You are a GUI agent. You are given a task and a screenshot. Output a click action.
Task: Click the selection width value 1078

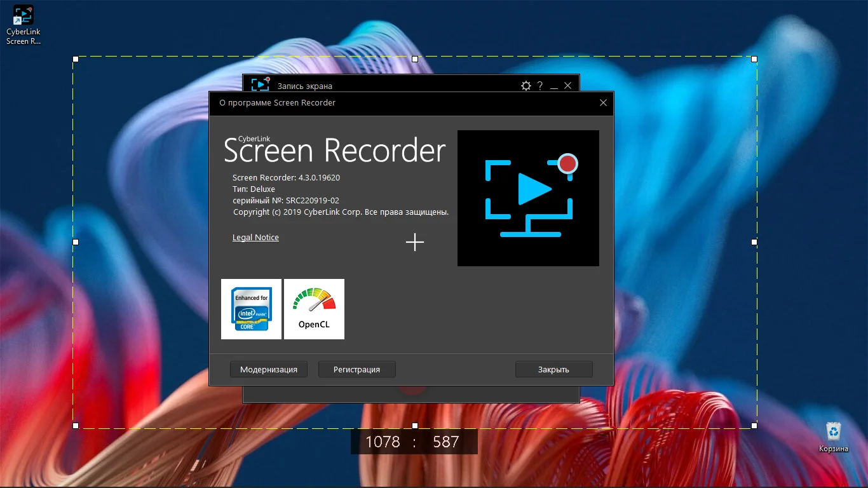point(383,442)
